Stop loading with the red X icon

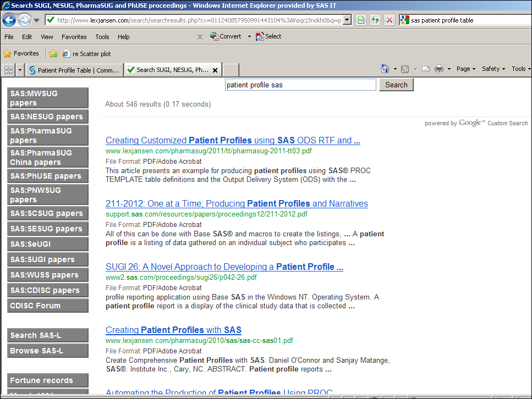[x=390, y=20]
